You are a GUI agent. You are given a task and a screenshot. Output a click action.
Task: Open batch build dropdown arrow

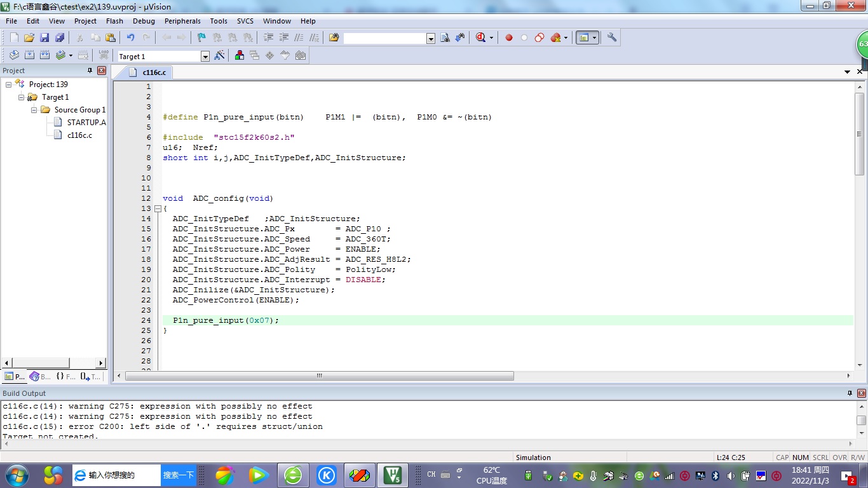coord(71,56)
